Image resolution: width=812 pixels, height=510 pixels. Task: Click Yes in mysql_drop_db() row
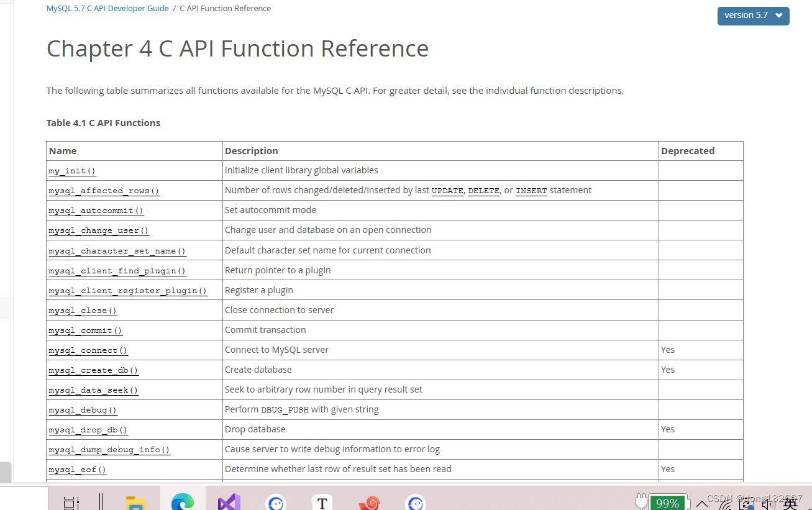pyautogui.click(x=668, y=429)
